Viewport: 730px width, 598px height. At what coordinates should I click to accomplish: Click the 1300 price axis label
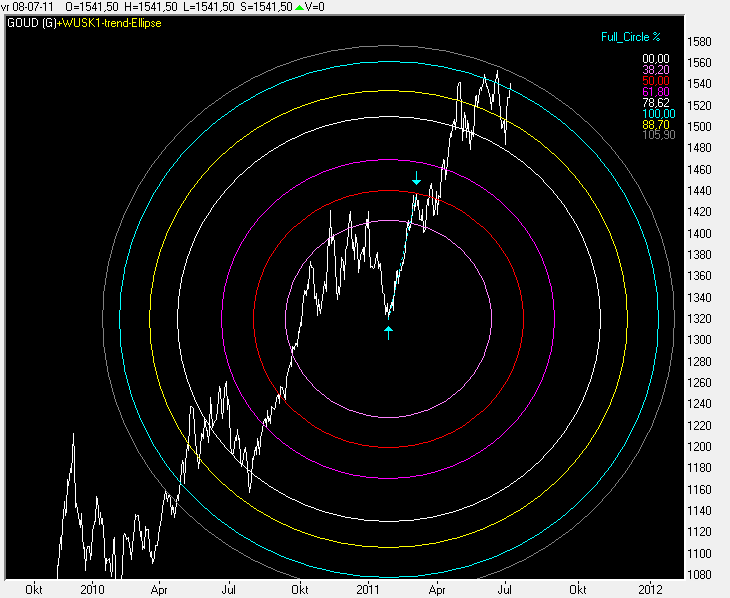[x=699, y=340]
